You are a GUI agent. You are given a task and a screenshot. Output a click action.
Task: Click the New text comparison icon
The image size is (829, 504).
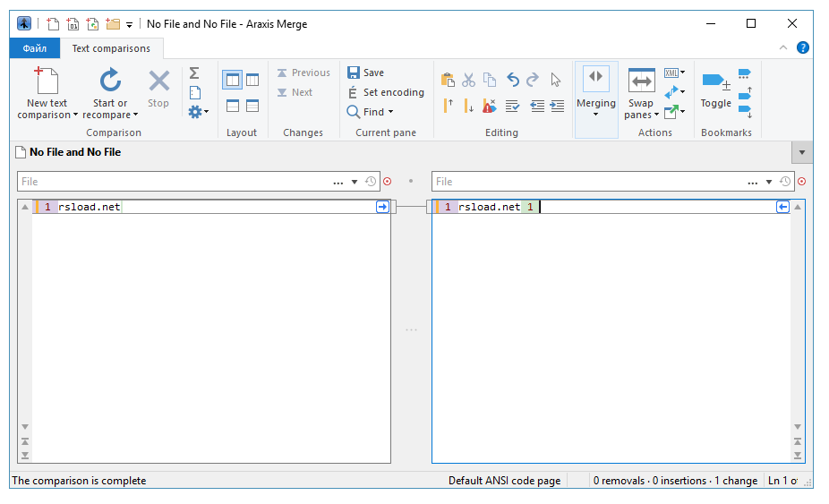click(47, 81)
